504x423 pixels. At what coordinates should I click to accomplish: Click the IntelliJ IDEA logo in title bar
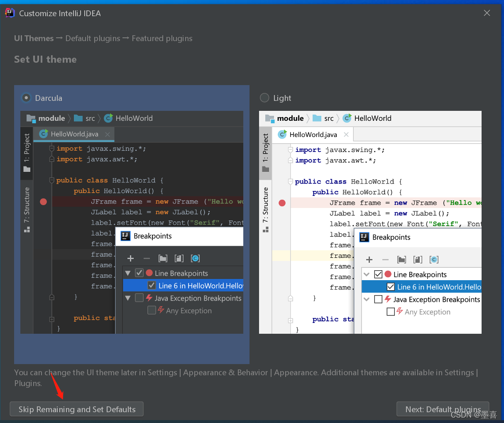tap(10, 13)
